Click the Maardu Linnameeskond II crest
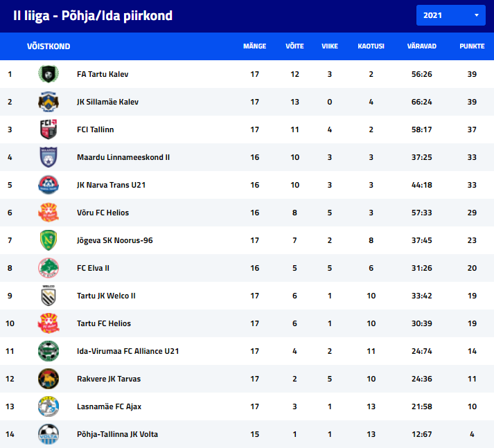The width and height of the screenshot is (494, 448). (x=48, y=157)
